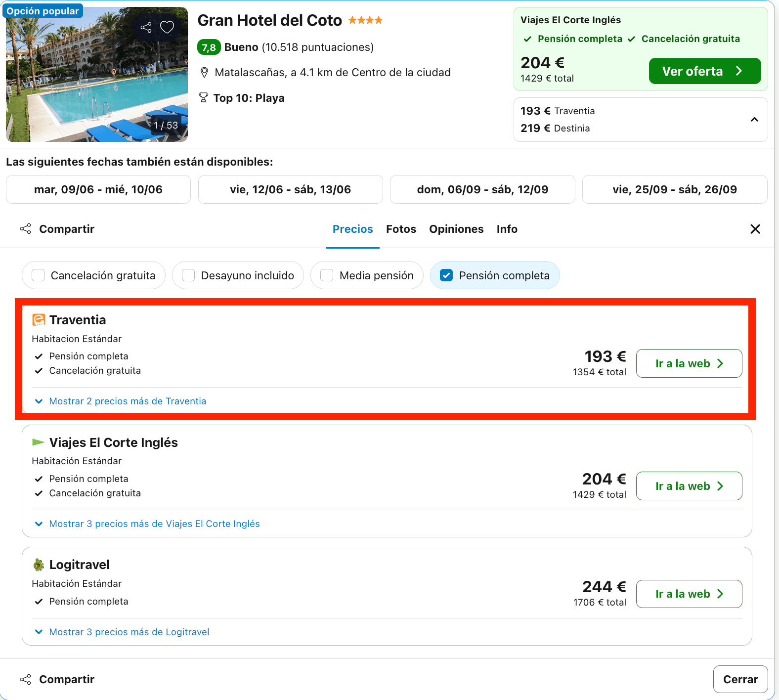The width and height of the screenshot is (779, 700).
Task: Click the four-star rating icons
Action: pos(365,20)
